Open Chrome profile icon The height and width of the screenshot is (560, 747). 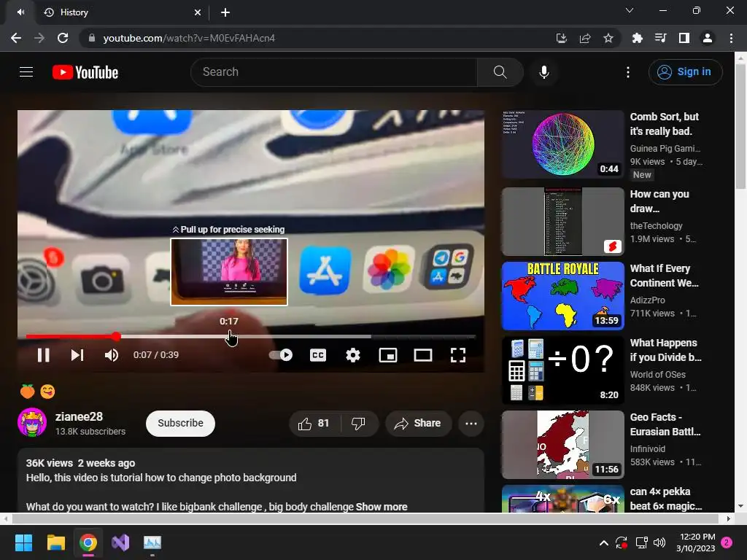pyautogui.click(x=708, y=38)
